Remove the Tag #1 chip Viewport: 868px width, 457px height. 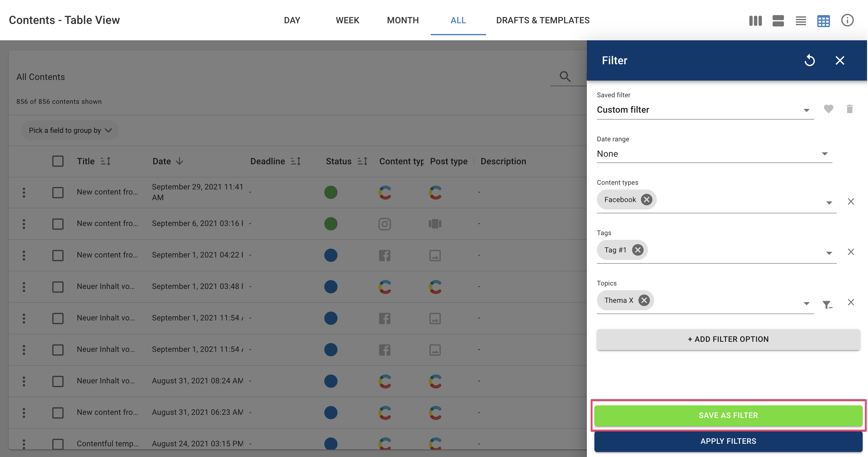[x=638, y=250]
